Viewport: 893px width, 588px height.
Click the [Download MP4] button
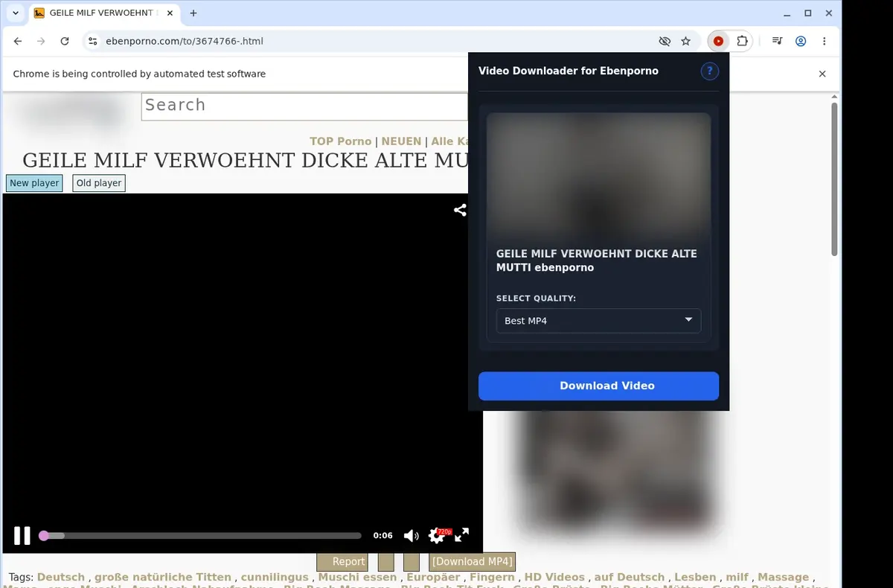(472, 562)
